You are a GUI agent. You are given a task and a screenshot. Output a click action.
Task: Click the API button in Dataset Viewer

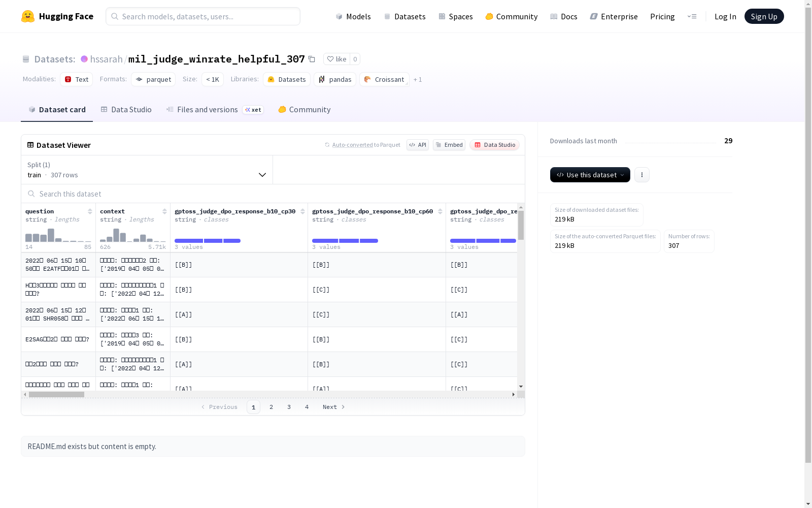point(418,145)
